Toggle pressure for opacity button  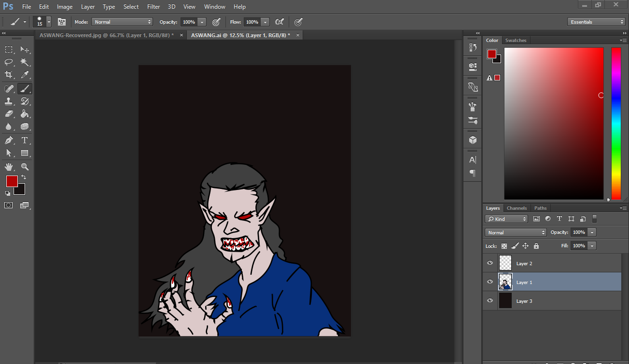click(x=216, y=22)
